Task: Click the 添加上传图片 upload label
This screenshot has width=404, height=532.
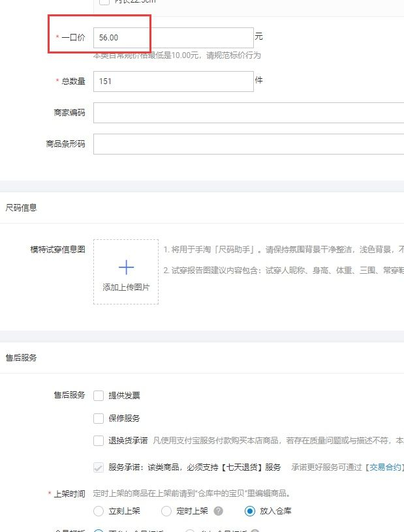Action: point(126,287)
